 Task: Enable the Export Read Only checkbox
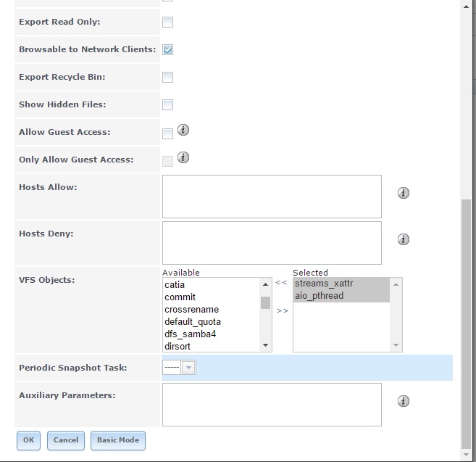pos(167,22)
